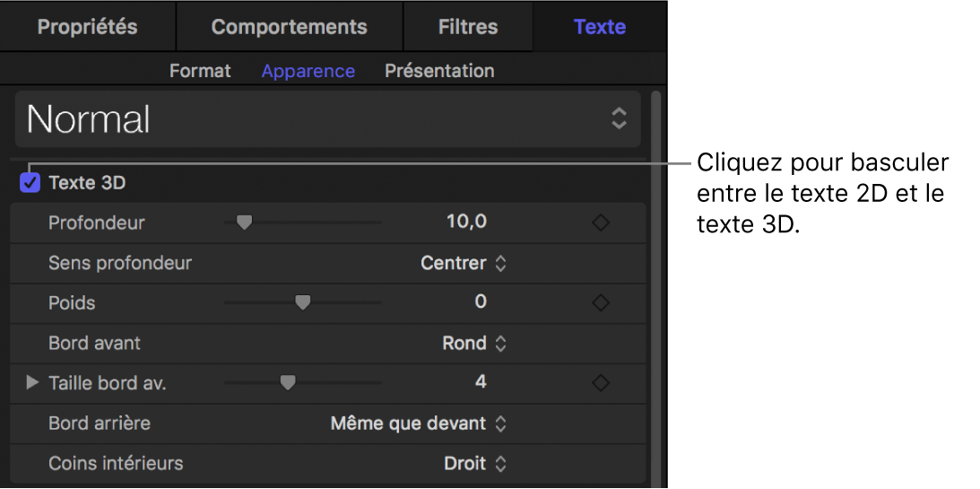This screenshot has height=489, width=980.
Task: Click the Profondeur value field 10,0
Action: click(x=466, y=222)
